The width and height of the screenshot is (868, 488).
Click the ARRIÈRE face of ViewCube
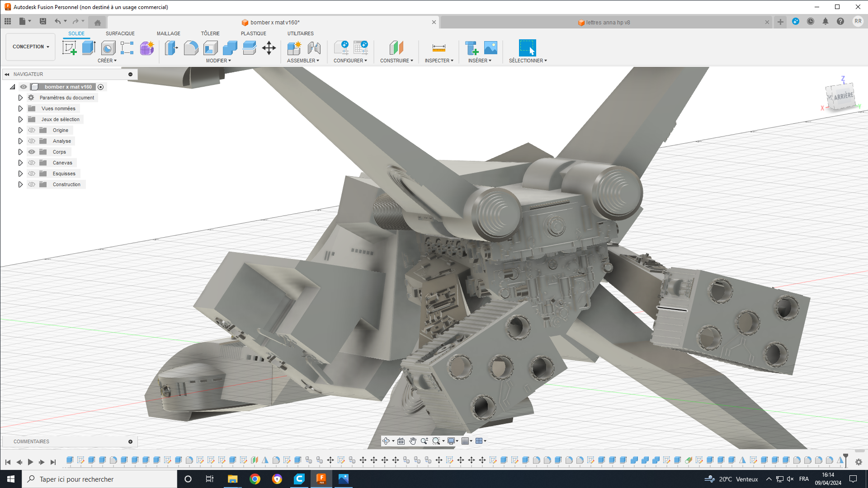pyautogui.click(x=843, y=96)
